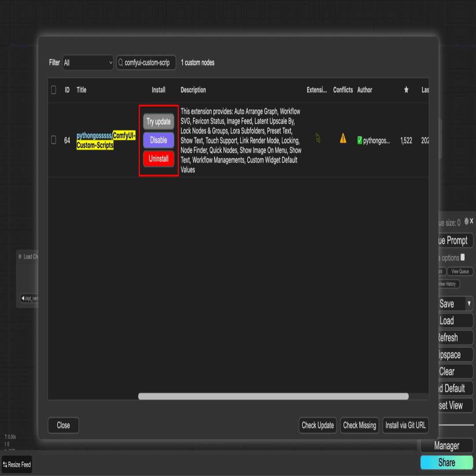Sort by the Author column header
This screenshot has width=476, height=476.
364,90
